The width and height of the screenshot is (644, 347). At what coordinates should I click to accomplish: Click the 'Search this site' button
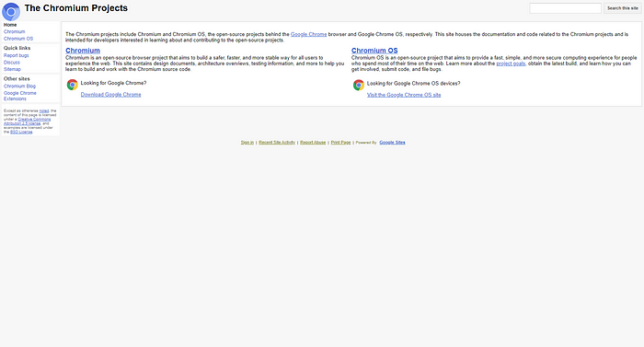623,8
